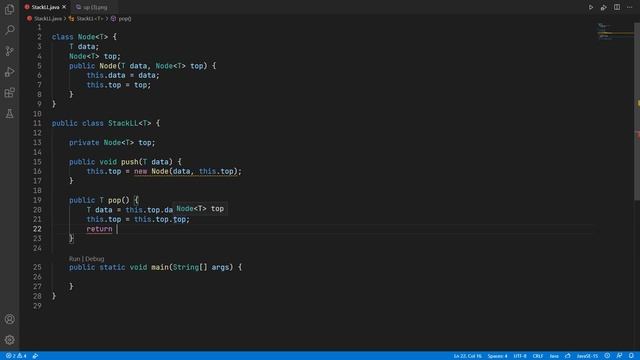Click 'pop()' method name on line 19
Viewport: 640px width, 360px height.
coord(118,200)
